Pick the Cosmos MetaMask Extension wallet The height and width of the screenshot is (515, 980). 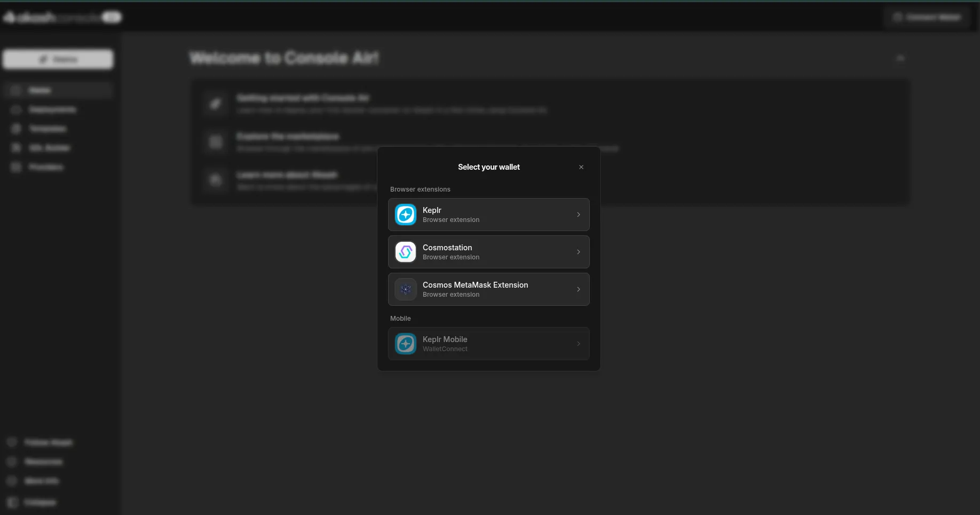(489, 289)
